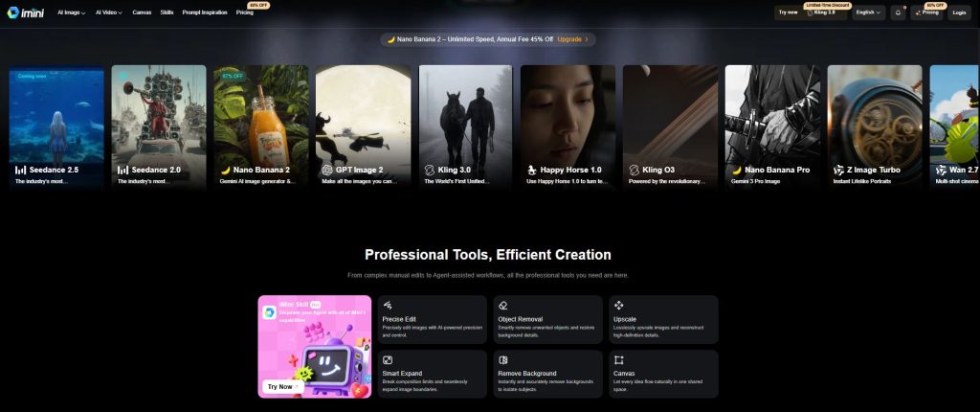
Task: Open the Kling 3.0 model card
Action: click(x=466, y=127)
